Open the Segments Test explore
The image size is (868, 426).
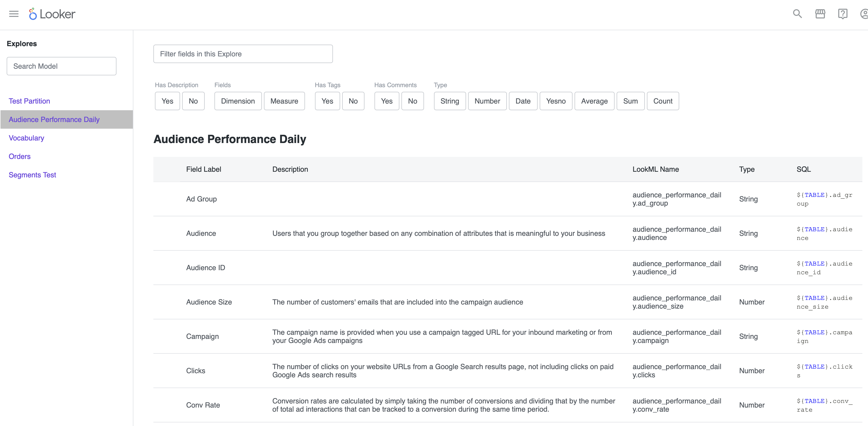pos(32,175)
